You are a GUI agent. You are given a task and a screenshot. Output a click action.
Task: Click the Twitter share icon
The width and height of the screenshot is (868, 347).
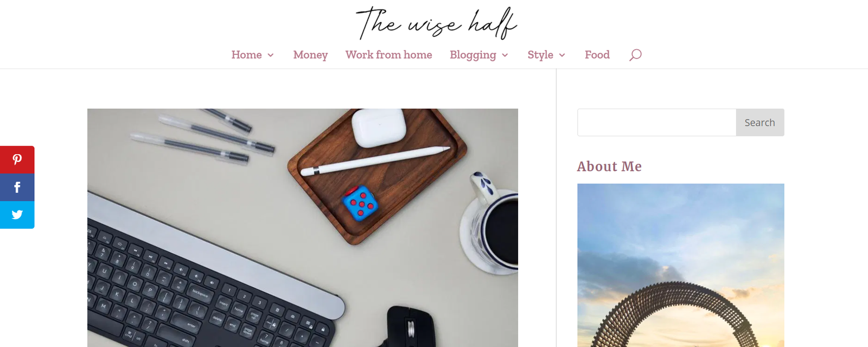[17, 215]
